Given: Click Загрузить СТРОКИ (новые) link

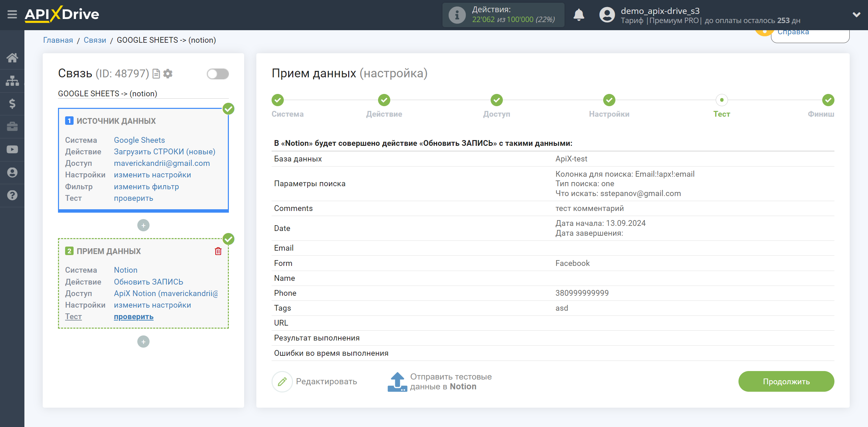Looking at the screenshot, I should click(165, 152).
